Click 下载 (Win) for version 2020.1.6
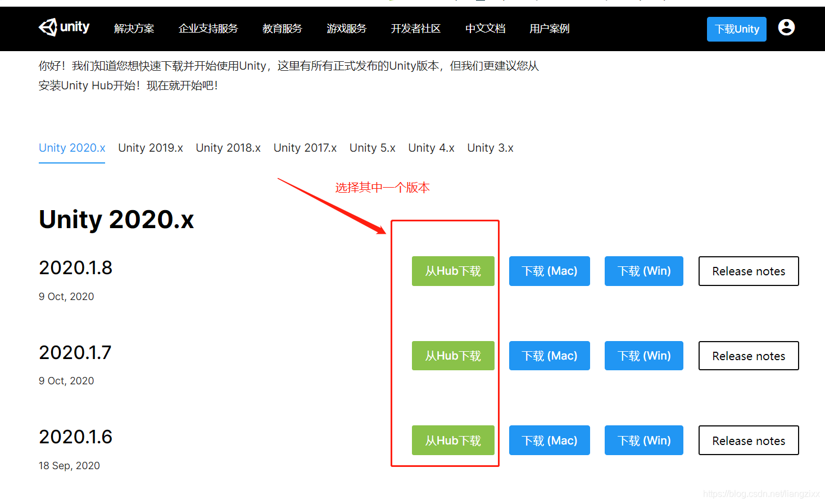825x504 pixels. click(644, 441)
